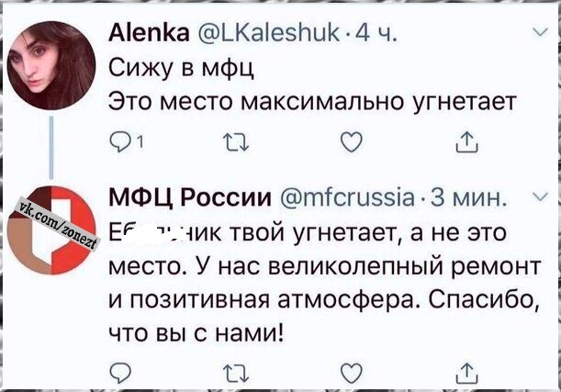Select tweet text 'Это место максимально угнетает'
This screenshot has width=561, height=392.
tap(313, 101)
